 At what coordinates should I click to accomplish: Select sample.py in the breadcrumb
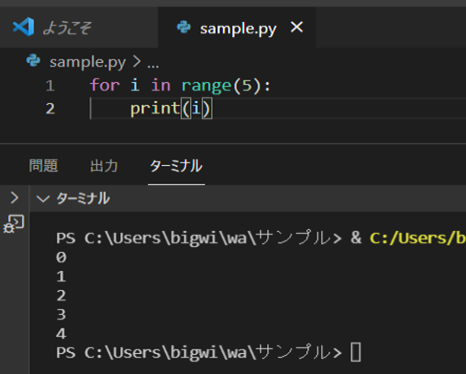point(88,62)
